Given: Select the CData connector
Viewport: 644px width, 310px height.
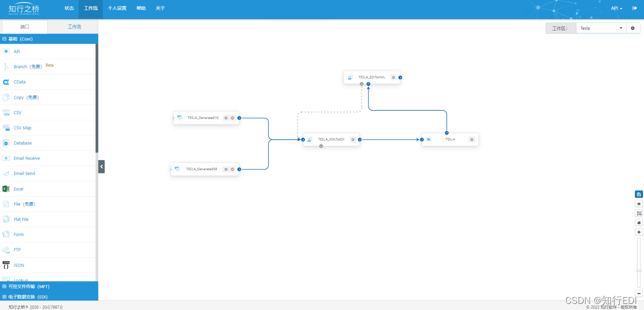Looking at the screenshot, I should tap(48, 82).
